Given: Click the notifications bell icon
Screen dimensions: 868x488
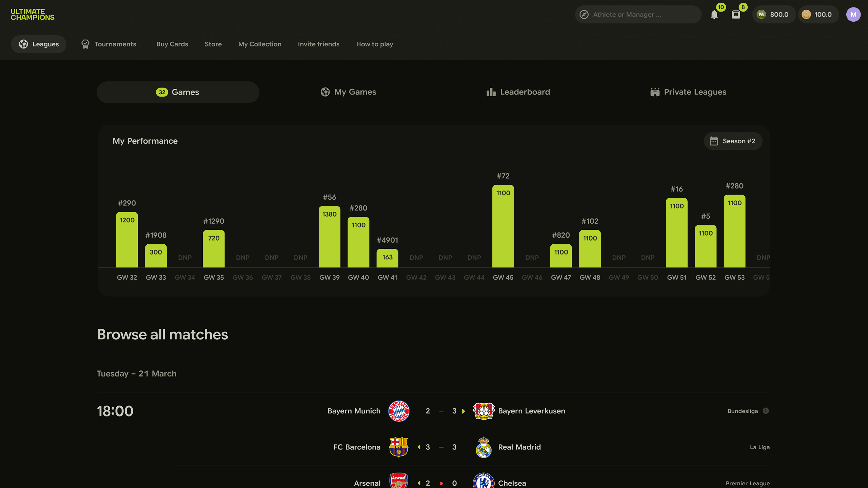Looking at the screenshot, I should [x=714, y=15].
